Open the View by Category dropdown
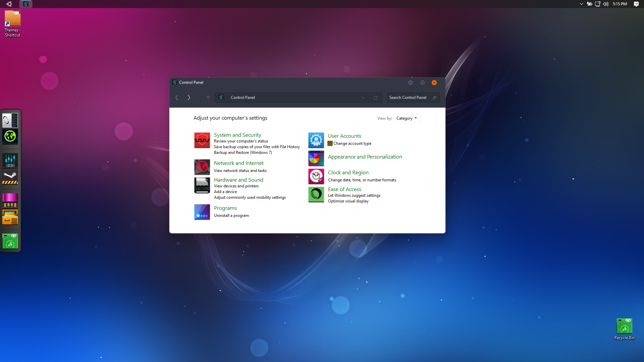This screenshot has height=362, width=644. pyautogui.click(x=407, y=118)
